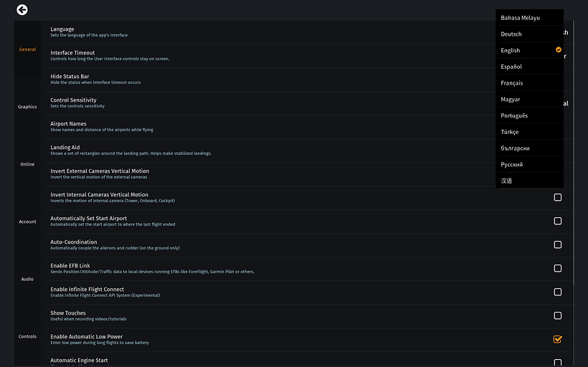Choose Español in the language dropdown

511,67
